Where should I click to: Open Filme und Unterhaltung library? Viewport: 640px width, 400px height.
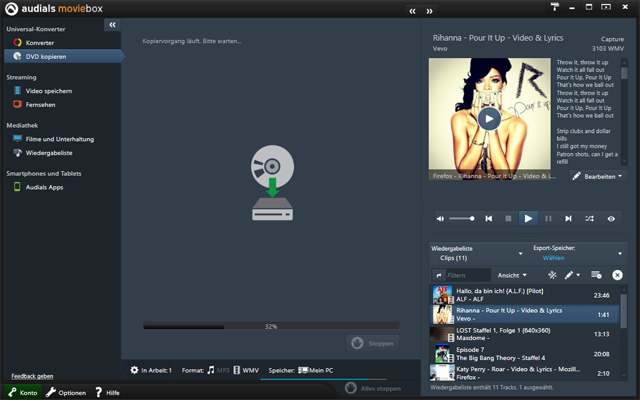pyautogui.click(x=60, y=139)
